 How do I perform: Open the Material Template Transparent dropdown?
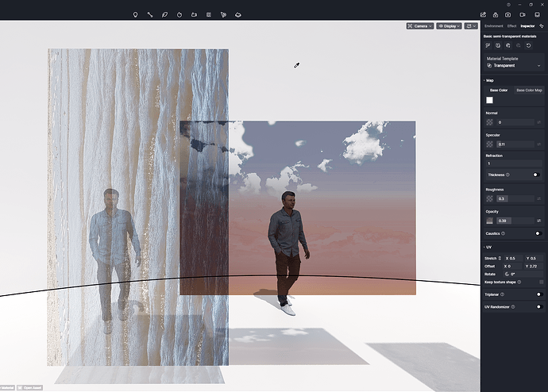click(x=513, y=66)
